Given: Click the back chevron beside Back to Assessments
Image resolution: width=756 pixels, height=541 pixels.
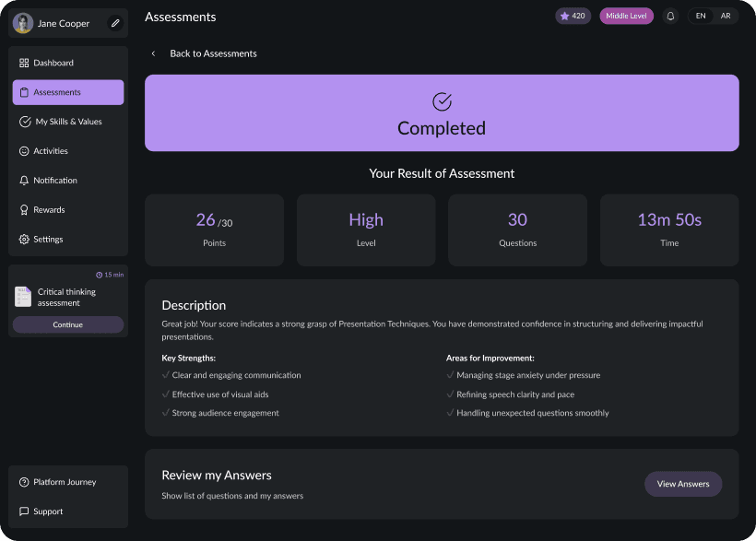Looking at the screenshot, I should tap(152, 53).
